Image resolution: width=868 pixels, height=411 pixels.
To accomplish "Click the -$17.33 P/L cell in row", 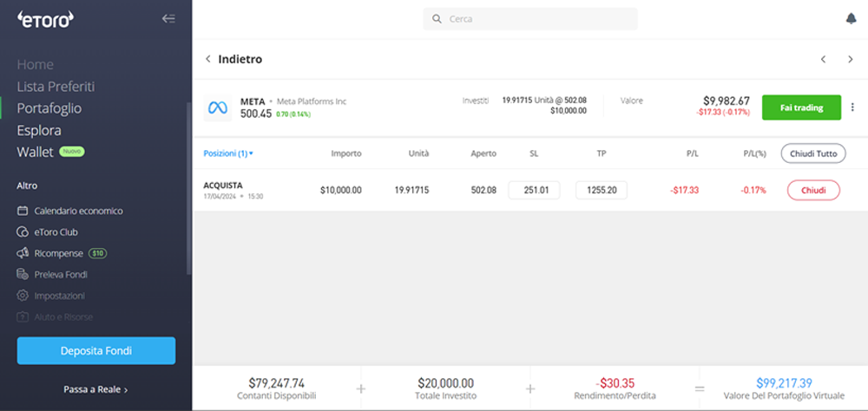I will (x=684, y=190).
